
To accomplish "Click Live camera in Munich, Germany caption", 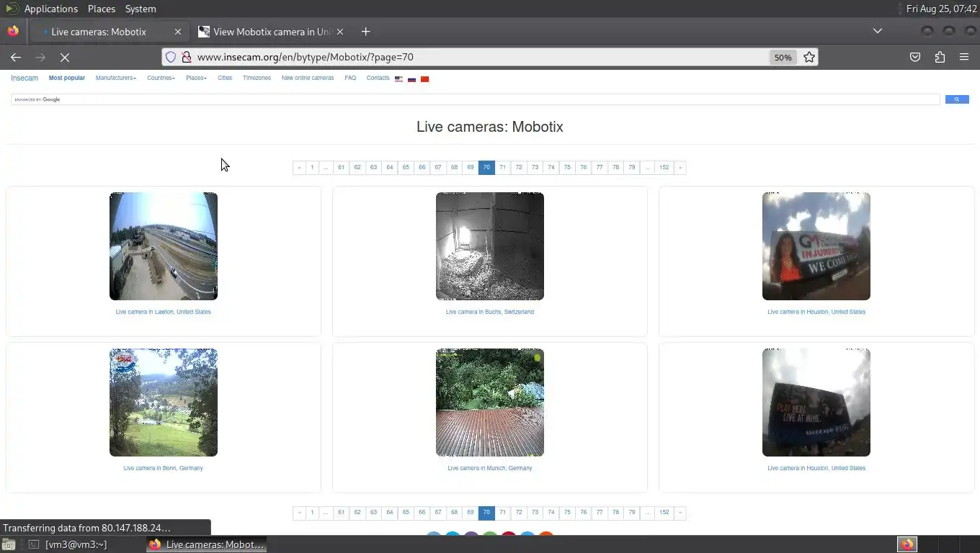I will pos(490,468).
